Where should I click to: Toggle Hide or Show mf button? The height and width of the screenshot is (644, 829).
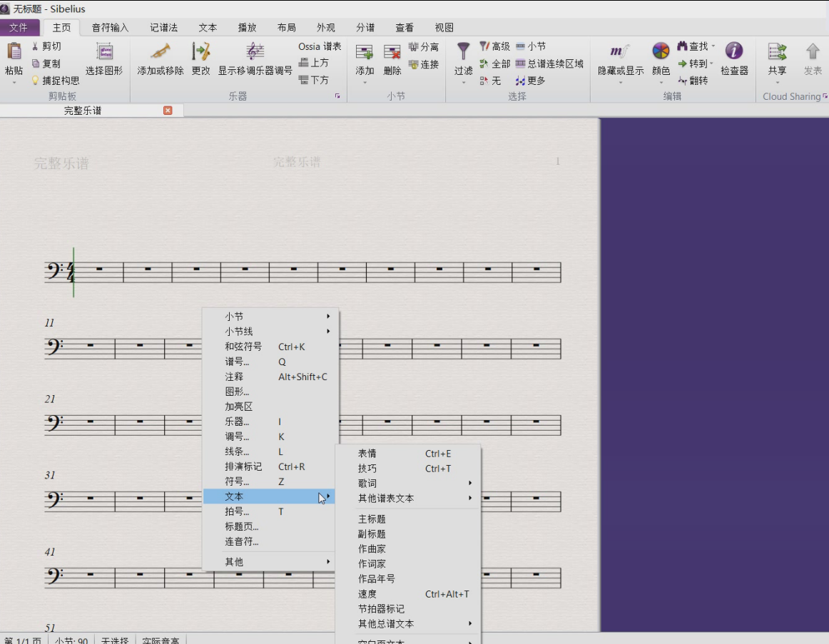click(x=620, y=51)
